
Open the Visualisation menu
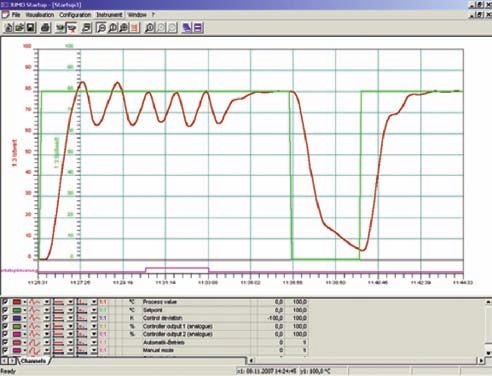point(40,15)
